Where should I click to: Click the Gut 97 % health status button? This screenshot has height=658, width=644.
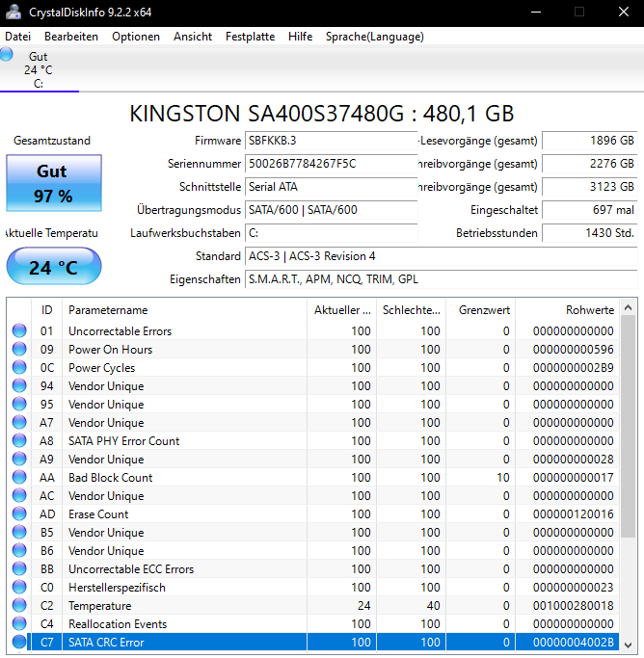(54, 183)
